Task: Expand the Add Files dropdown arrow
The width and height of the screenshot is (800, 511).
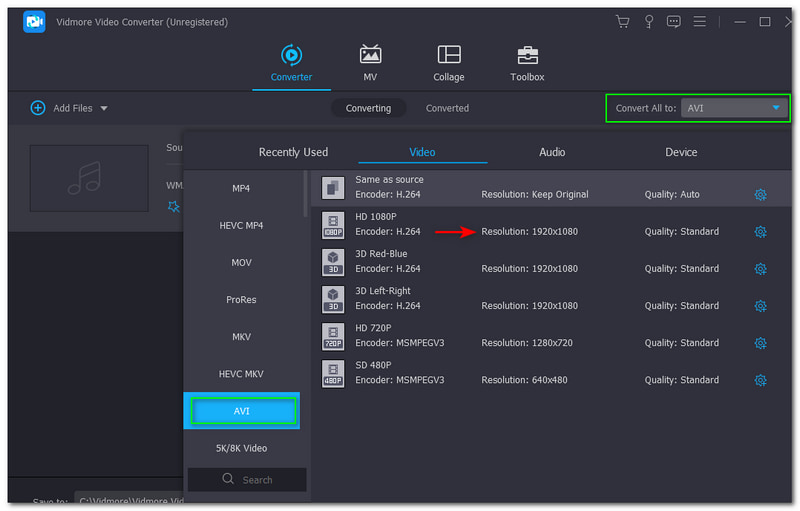Action: pyautogui.click(x=104, y=108)
